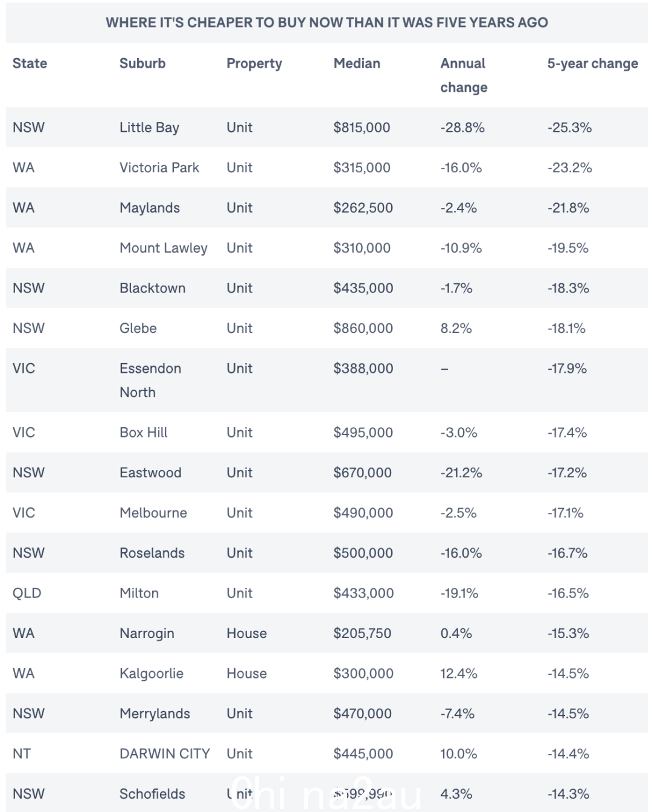Click the State column header
This screenshot has height=812, width=652.
point(30,63)
